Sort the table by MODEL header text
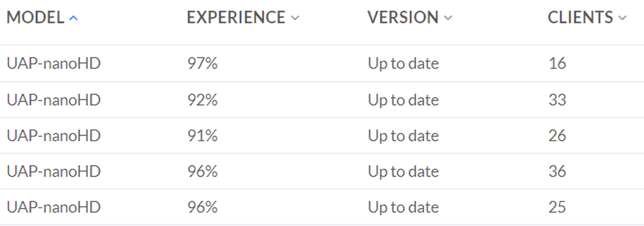 click(36, 18)
